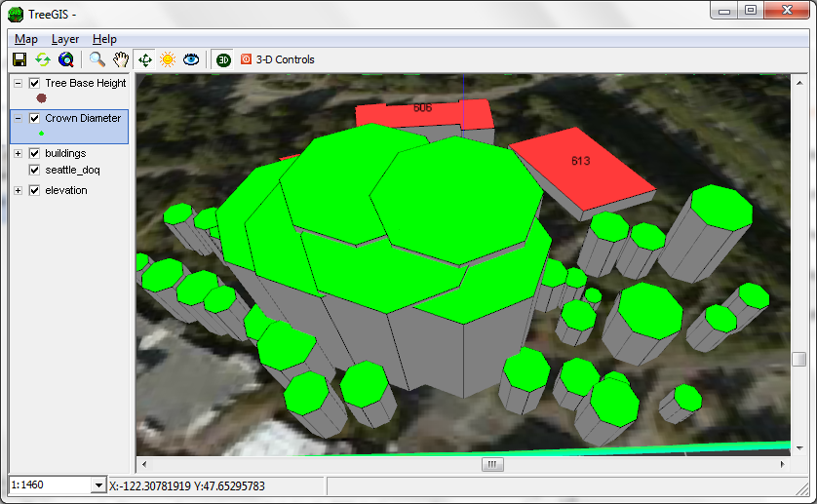Viewport: 817px width, 504px height.
Task: Click the eye view icon
Action: (191, 59)
